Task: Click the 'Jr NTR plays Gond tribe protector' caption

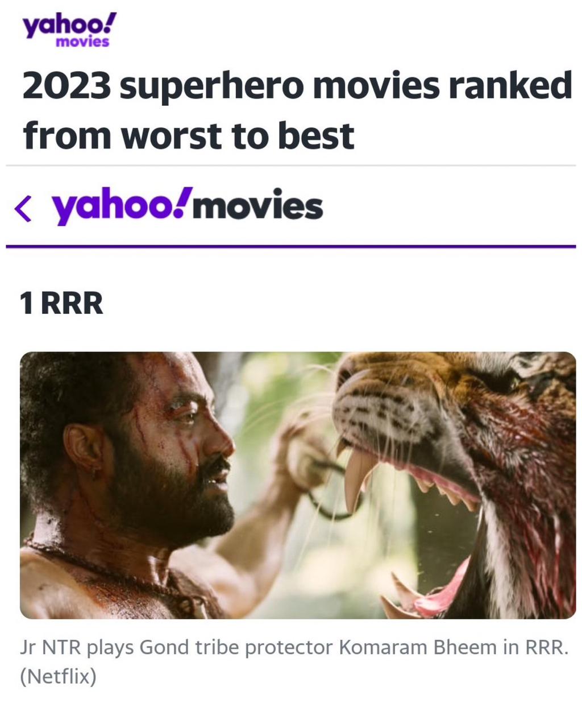Action: (177, 648)
